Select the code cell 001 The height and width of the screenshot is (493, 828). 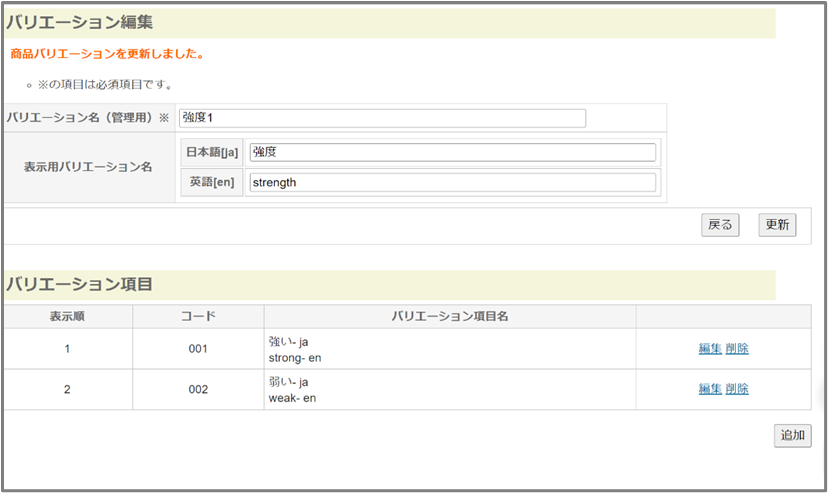click(x=198, y=349)
